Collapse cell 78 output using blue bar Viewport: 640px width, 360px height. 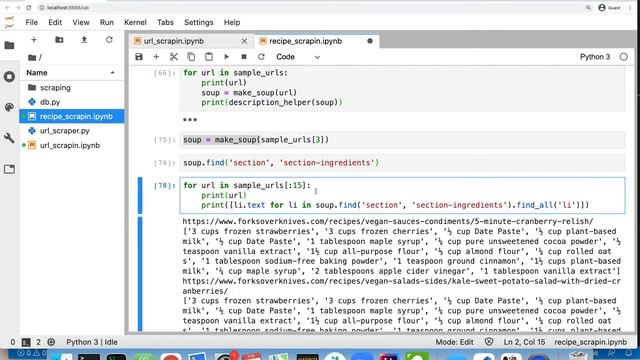pos(140,273)
